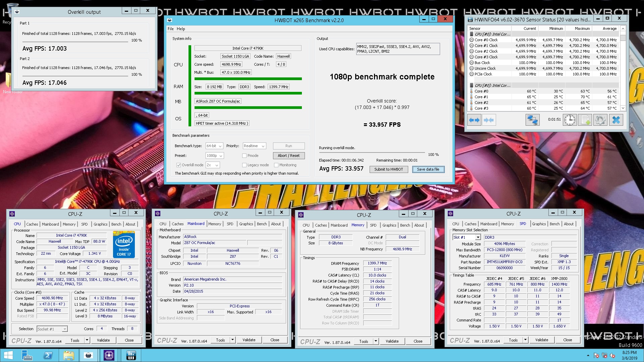The image size is (644, 362).
Task: Click first CPU-Z window title icon
Action: tap(12, 214)
